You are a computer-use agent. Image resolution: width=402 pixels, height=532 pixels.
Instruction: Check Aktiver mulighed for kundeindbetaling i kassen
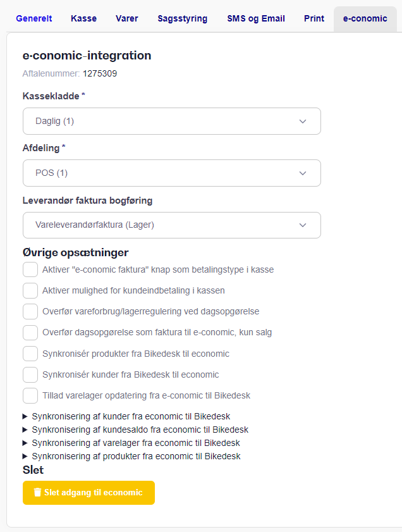(x=30, y=291)
